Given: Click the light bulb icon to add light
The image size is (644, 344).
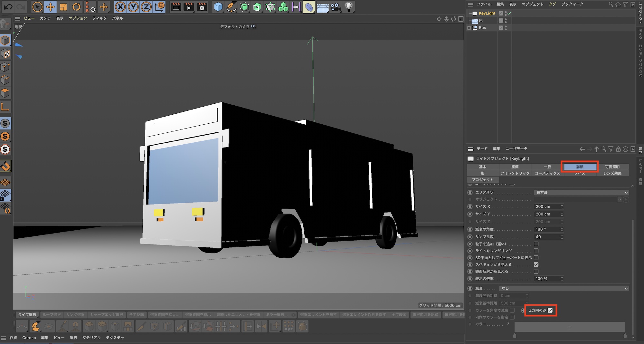Looking at the screenshot, I should (348, 7).
